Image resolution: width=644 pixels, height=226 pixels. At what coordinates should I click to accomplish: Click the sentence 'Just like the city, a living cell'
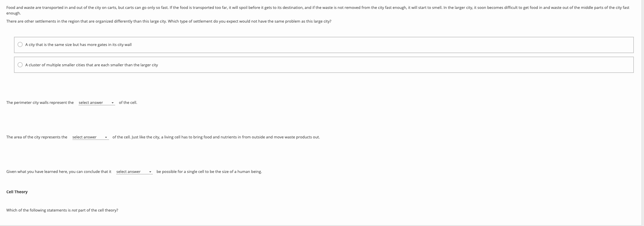point(226,137)
